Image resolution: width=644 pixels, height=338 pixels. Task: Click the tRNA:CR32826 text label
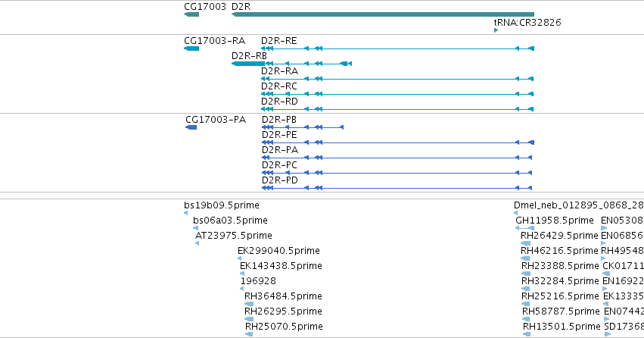[x=527, y=22]
